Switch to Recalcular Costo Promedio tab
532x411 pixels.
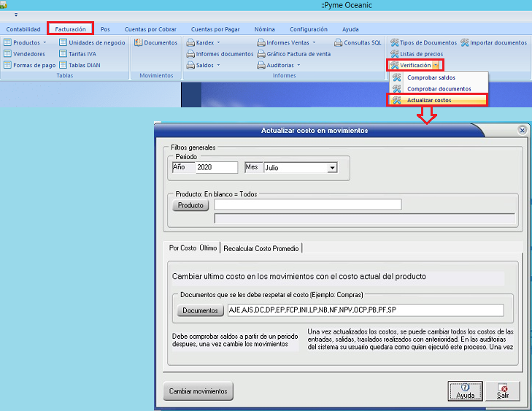[x=261, y=248]
